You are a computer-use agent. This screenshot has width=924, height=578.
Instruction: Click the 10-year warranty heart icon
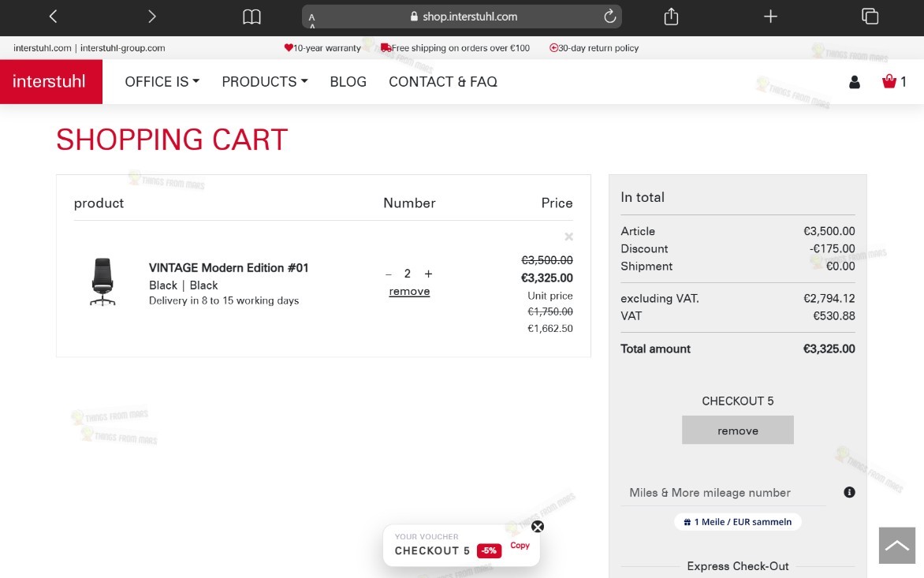click(x=289, y=48)
